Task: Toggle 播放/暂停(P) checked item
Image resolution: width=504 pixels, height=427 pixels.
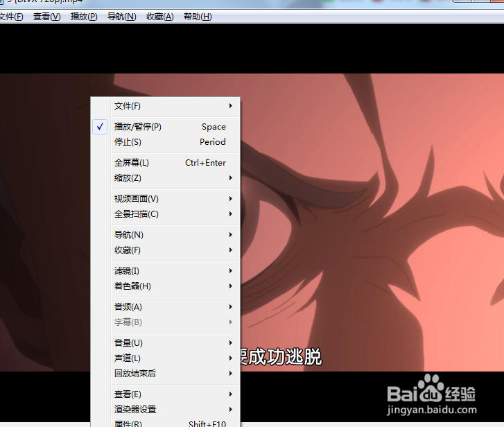Action: click(x=165, y=127)
